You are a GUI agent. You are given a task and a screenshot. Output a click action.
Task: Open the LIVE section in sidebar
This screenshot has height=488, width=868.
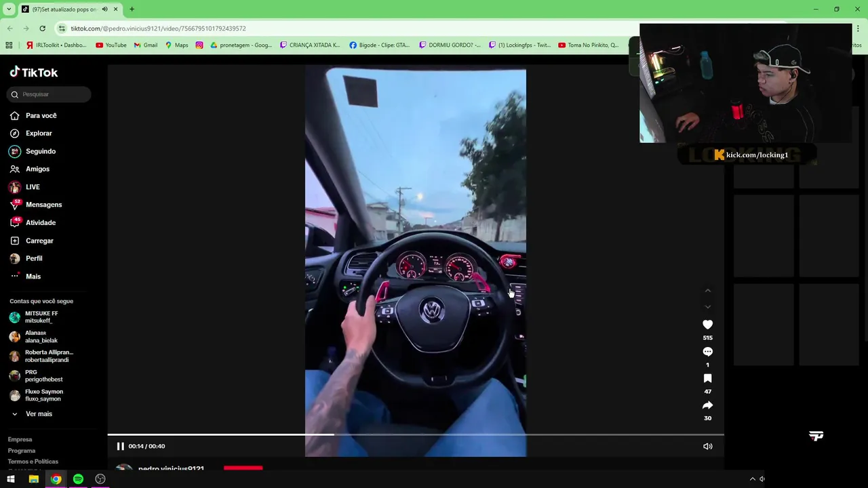[25, 187]
